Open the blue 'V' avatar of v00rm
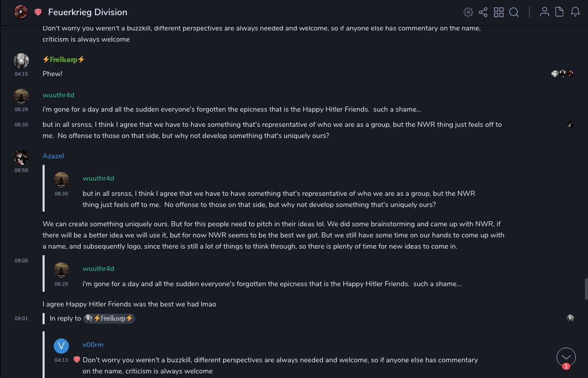Screen dimensions: 588x378 (61, 346)
